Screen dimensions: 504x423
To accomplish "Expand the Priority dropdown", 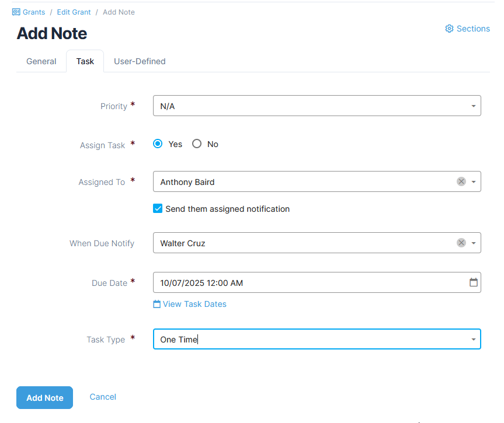I will pos(473,106).
